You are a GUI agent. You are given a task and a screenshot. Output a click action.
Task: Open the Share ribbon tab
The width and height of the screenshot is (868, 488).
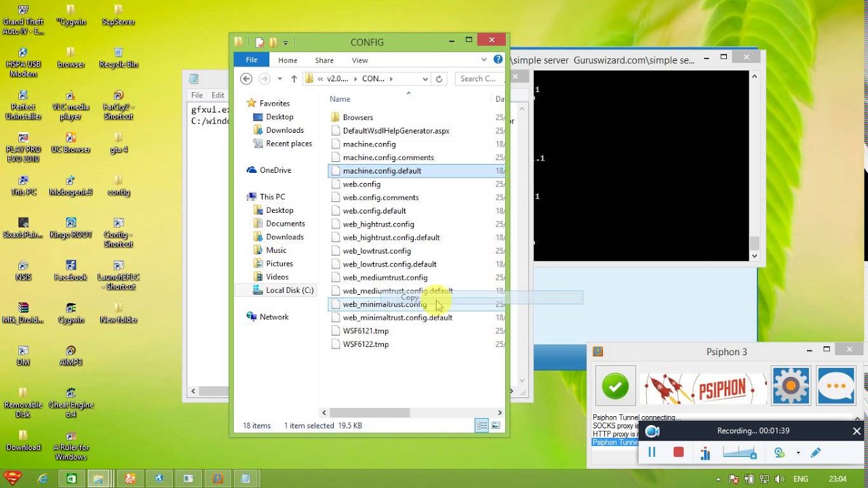324,60
